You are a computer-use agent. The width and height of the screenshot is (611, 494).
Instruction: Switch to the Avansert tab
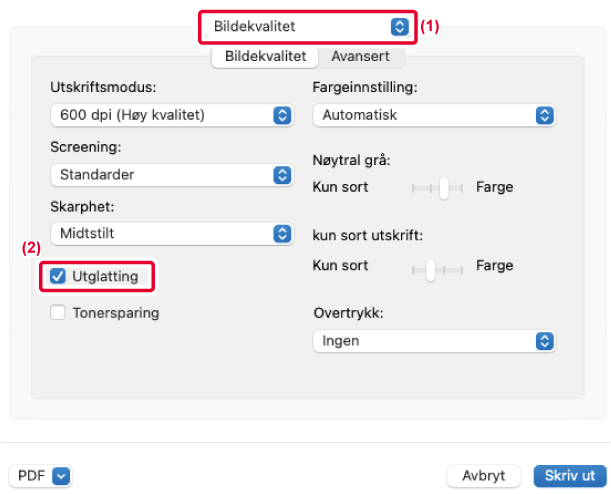point(360,57)
